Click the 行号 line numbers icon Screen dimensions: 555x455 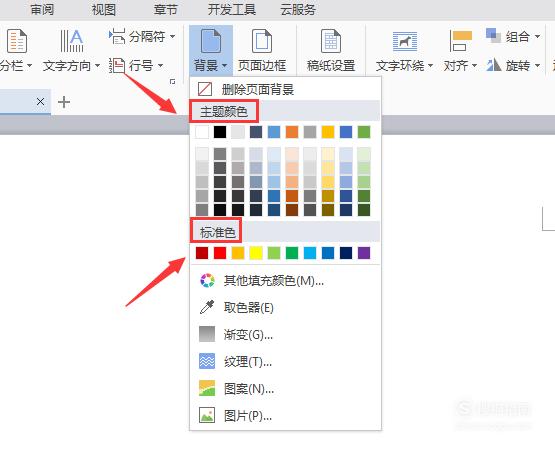click(117, 66)
